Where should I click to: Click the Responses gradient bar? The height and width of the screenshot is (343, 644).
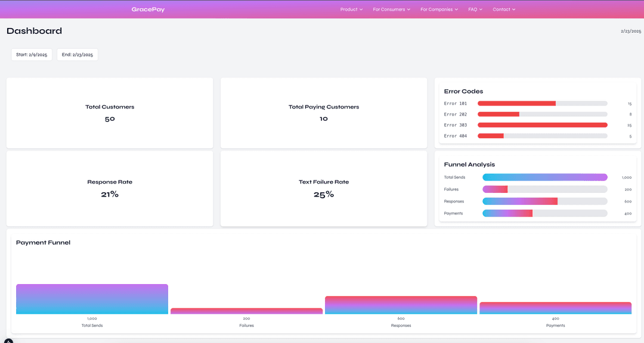pos(521,201)
